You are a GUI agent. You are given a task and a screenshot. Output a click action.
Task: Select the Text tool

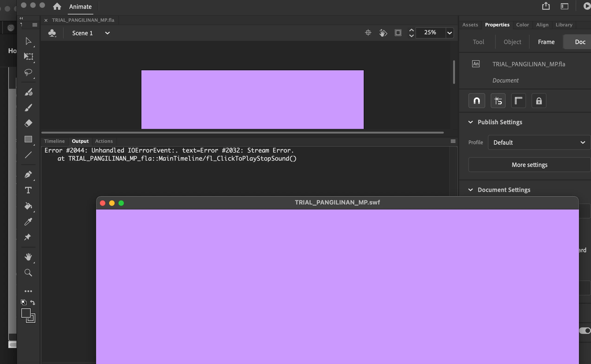pyautogui.click(x=28, y=190)
